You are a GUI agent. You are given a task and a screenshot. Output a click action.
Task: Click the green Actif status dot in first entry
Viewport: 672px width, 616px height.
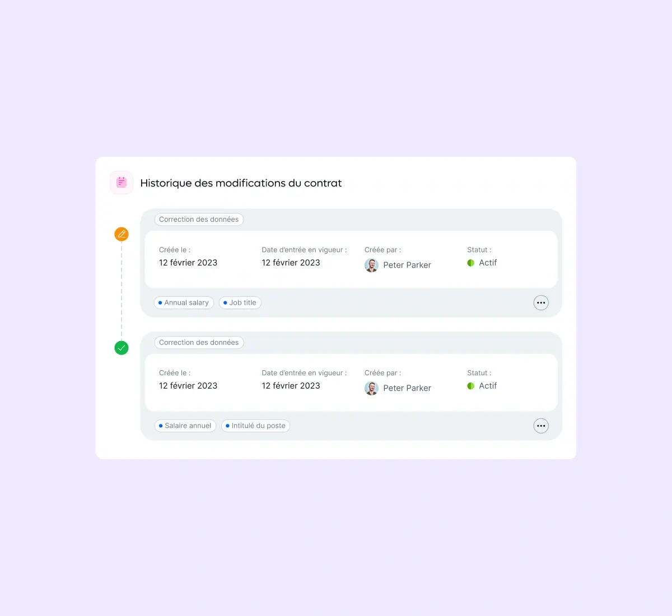click(x=471, y=263)
